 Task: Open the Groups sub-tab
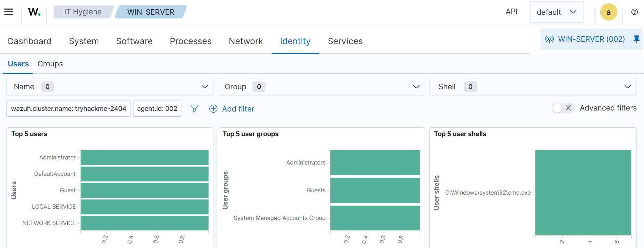50,64
